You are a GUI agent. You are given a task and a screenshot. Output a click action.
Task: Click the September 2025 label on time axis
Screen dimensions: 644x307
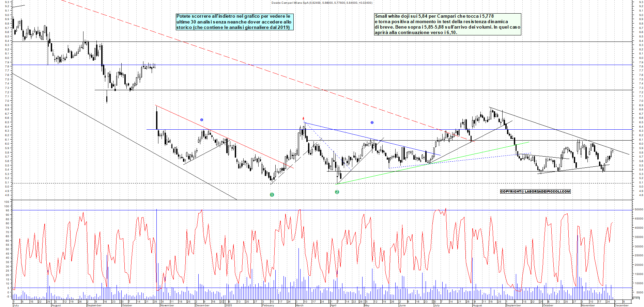[x=513, y=305]
